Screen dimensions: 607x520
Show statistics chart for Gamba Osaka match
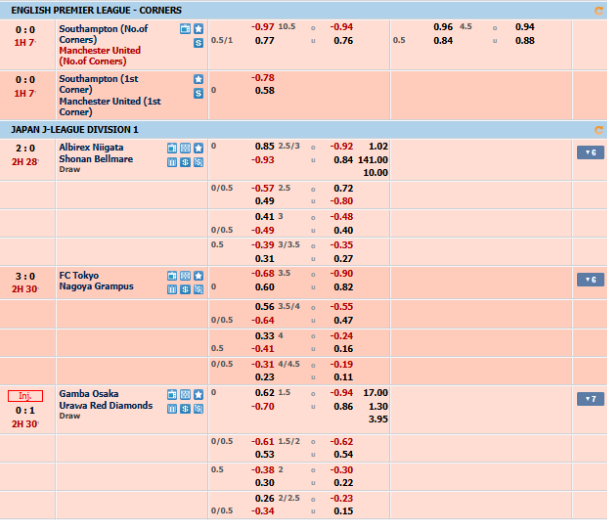tap(172, 409)
